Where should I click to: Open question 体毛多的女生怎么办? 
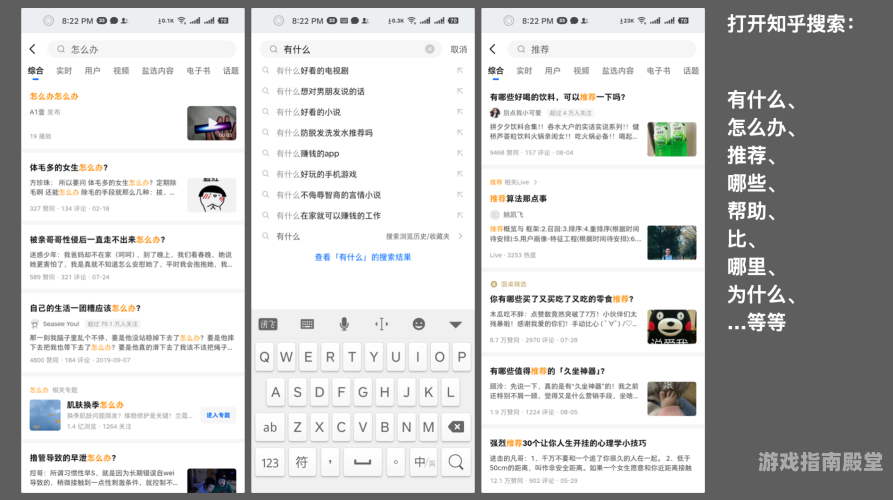69,167
